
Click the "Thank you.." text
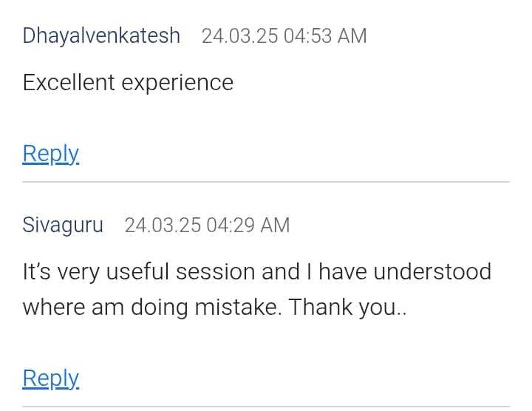[x=348, y=307]
